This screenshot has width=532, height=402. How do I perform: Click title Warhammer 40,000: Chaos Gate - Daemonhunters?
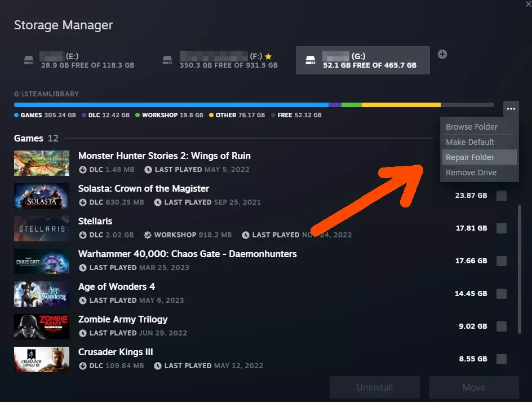tap(188, 254)
